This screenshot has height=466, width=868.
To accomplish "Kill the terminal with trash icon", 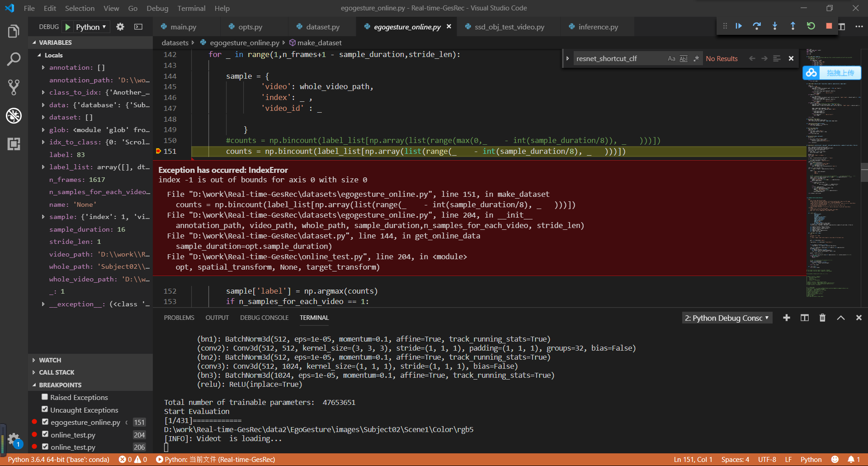I will 823,318.
